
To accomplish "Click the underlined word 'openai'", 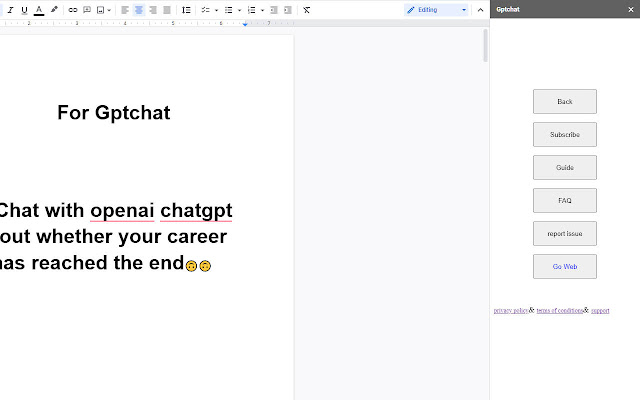I will (x=122, y=211).
